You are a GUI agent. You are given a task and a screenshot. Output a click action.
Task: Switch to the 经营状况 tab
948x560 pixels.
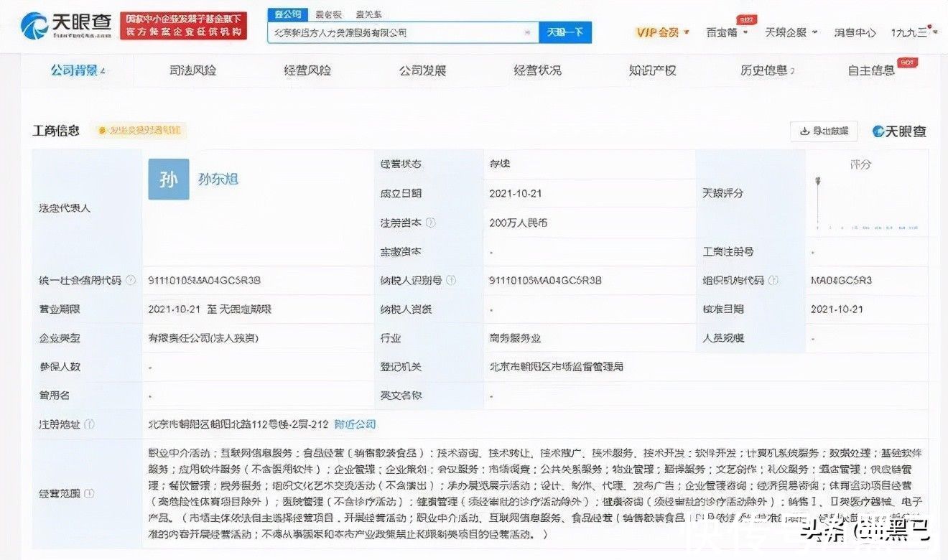pos(537,70)
